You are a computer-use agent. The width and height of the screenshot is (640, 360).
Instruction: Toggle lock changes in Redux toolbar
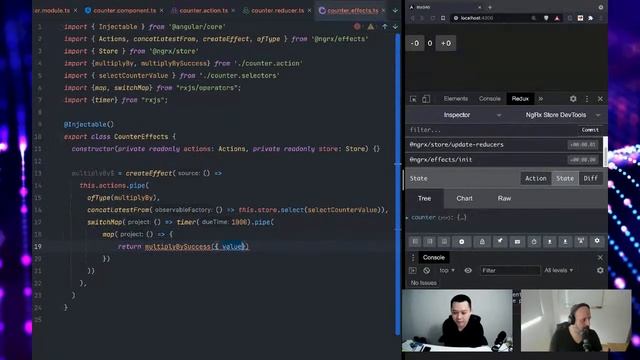(482, 242)
